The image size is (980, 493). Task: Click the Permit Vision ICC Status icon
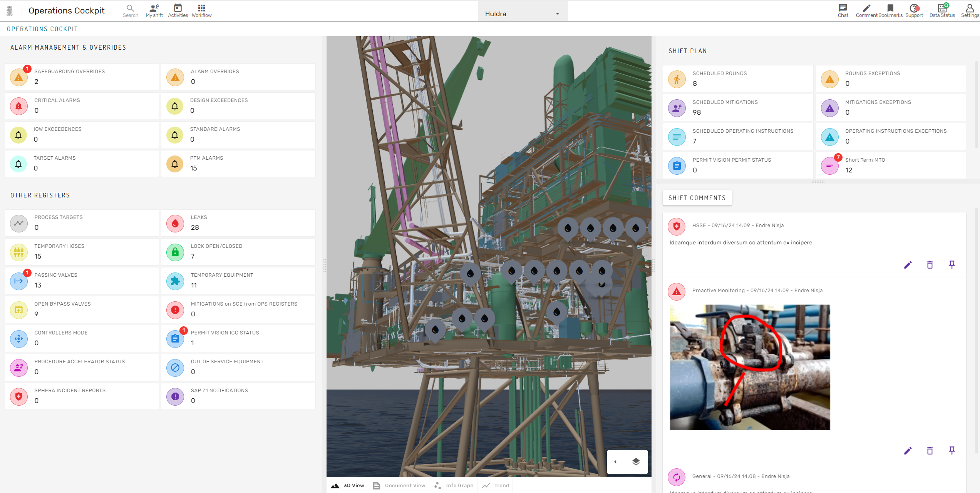coord(175,339)
